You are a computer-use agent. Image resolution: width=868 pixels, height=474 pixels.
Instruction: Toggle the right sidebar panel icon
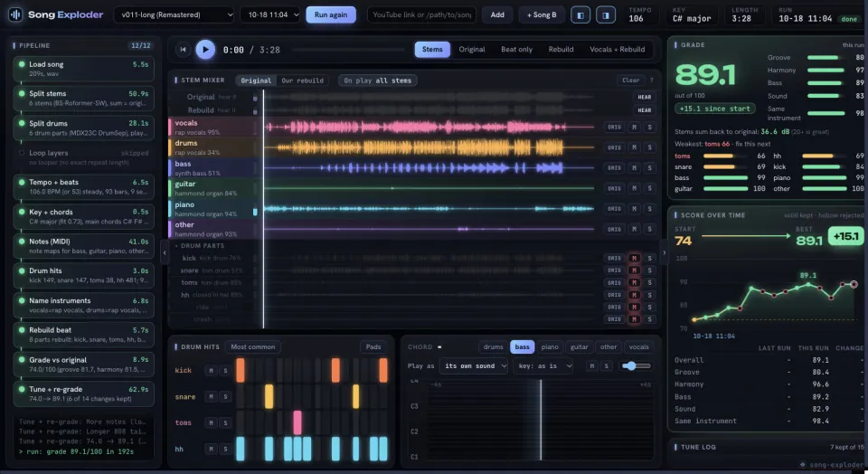click(606, 15)
